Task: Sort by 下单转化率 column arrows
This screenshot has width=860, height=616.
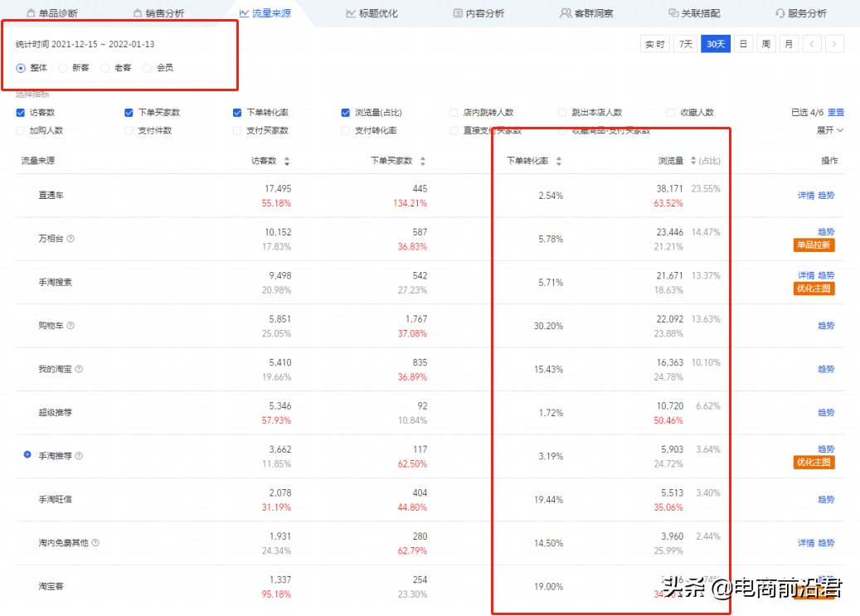Action: (559, 162)
